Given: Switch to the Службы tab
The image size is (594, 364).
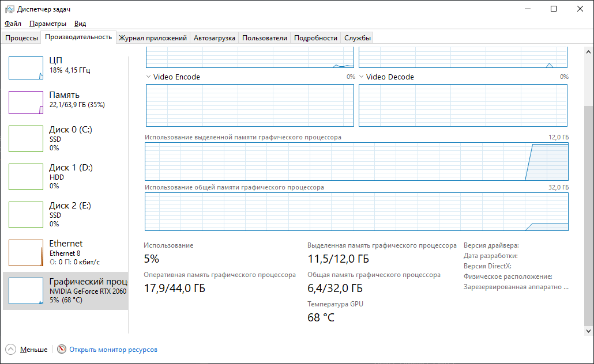Looking at the screenshot, I should click(x=357, y=38).
